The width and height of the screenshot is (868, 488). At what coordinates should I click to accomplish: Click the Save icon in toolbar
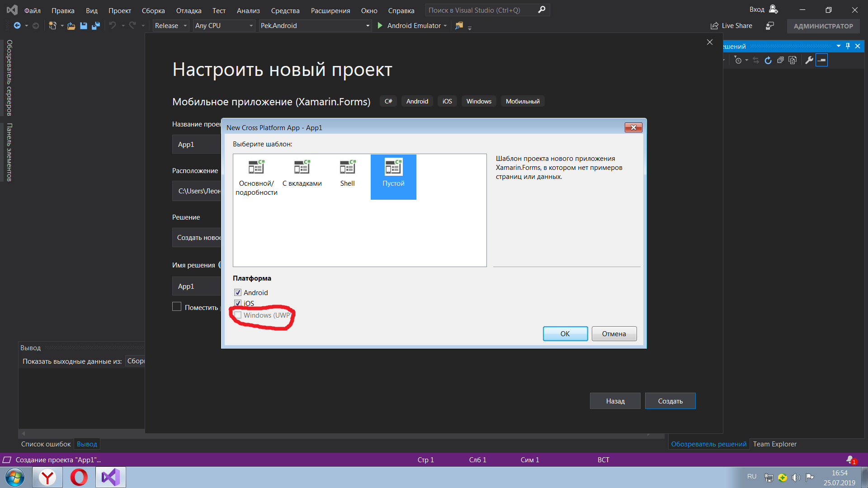pyautogui.click(x=84, y=26)
